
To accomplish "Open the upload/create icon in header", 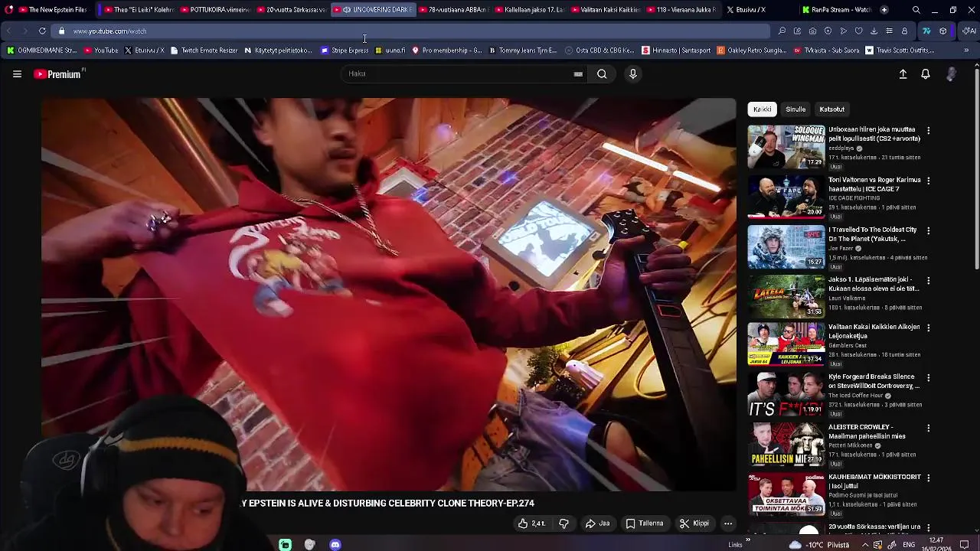I will click(x=903, y=74).
